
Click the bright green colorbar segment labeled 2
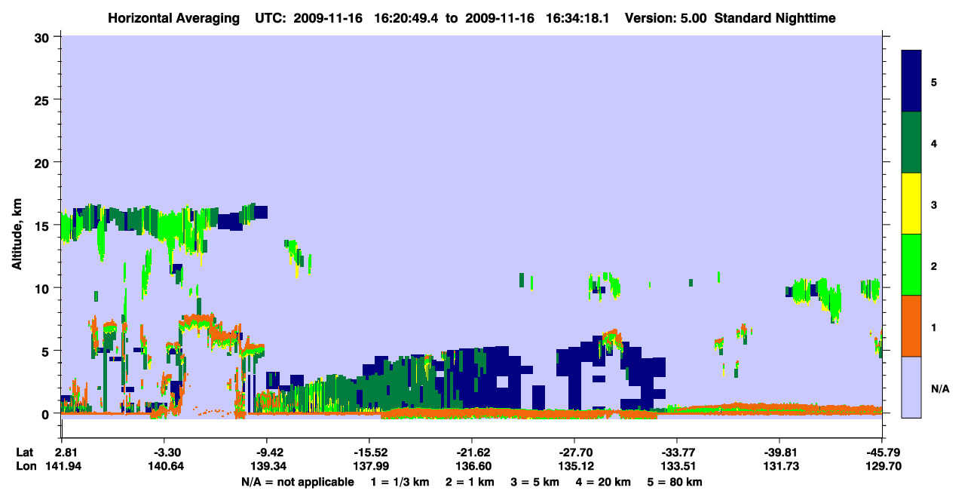pyautogui.click(x=911, y=265)
